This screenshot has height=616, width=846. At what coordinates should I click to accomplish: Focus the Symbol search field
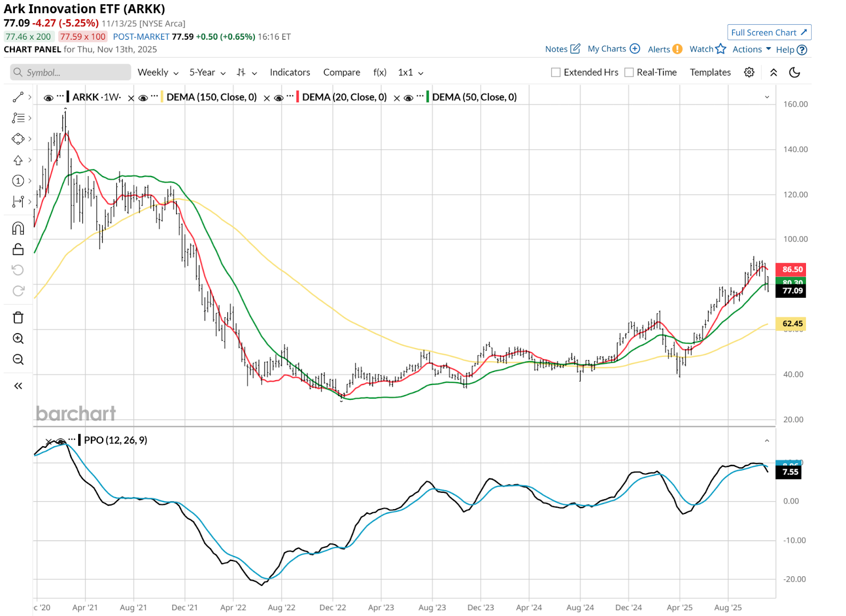coord(70,72)
